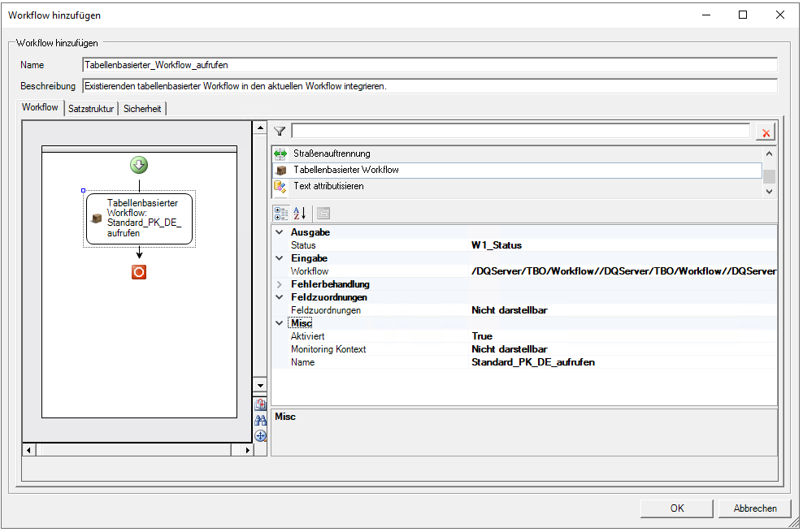Collapse the Misc category

point(279,322)
